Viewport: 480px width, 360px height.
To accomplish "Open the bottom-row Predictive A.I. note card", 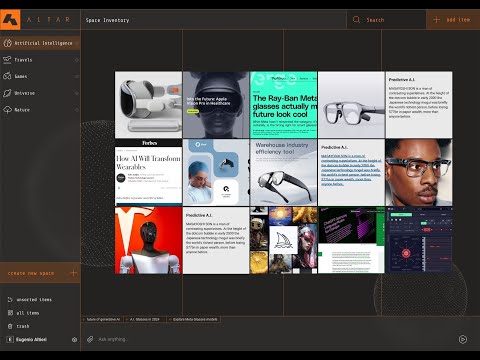I will 216,240.
